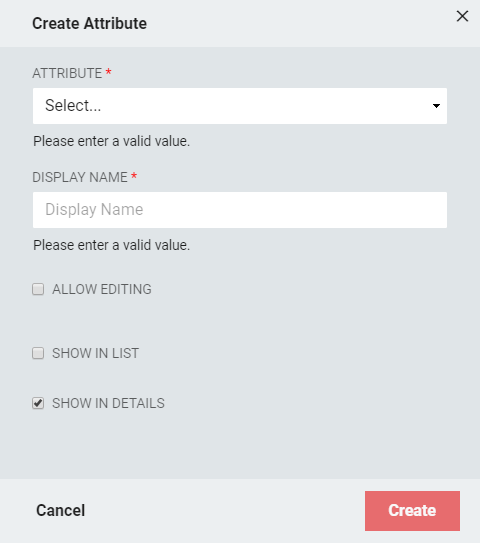Enable the Allow Editing checkbox
Image resolution: width=480 pixels, height=543 pixels.
(38, 289)
